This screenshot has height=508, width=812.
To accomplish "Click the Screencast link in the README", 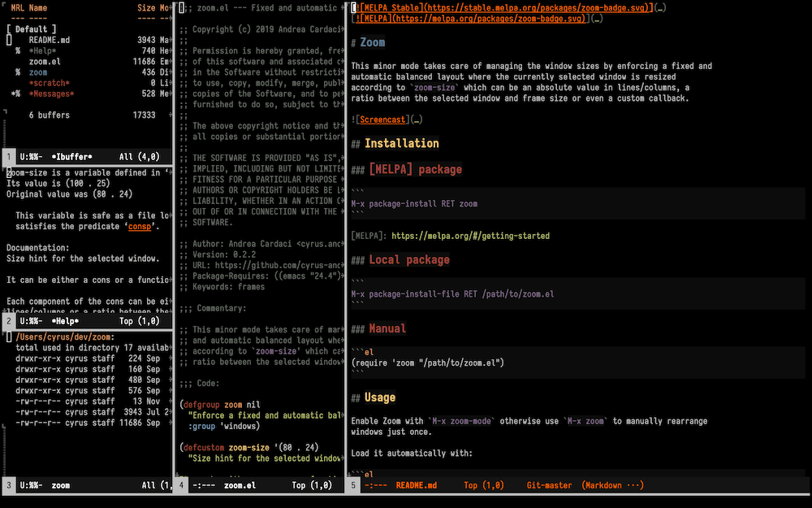I will (382, 119).
